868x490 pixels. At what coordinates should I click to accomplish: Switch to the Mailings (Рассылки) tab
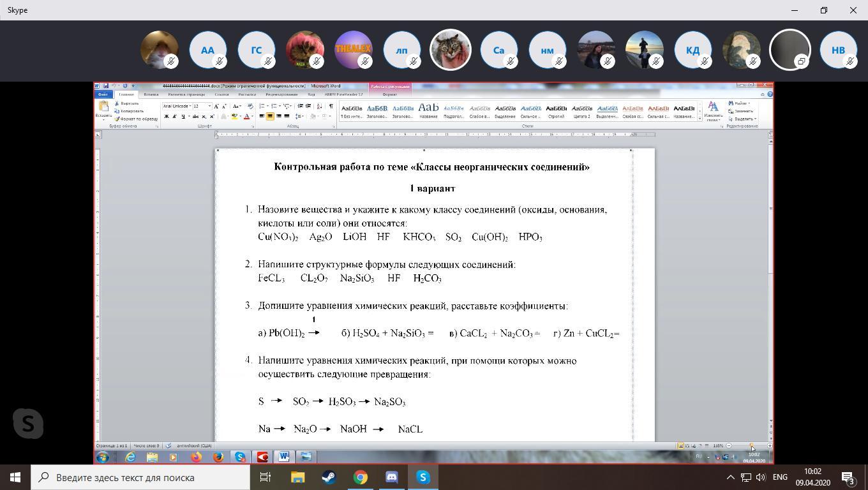pos(247,94)
